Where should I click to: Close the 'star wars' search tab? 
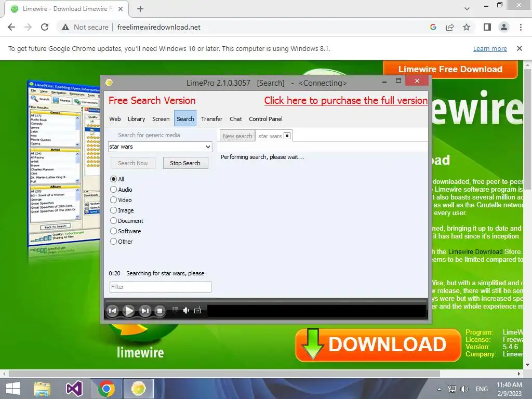tap(287, 136)
